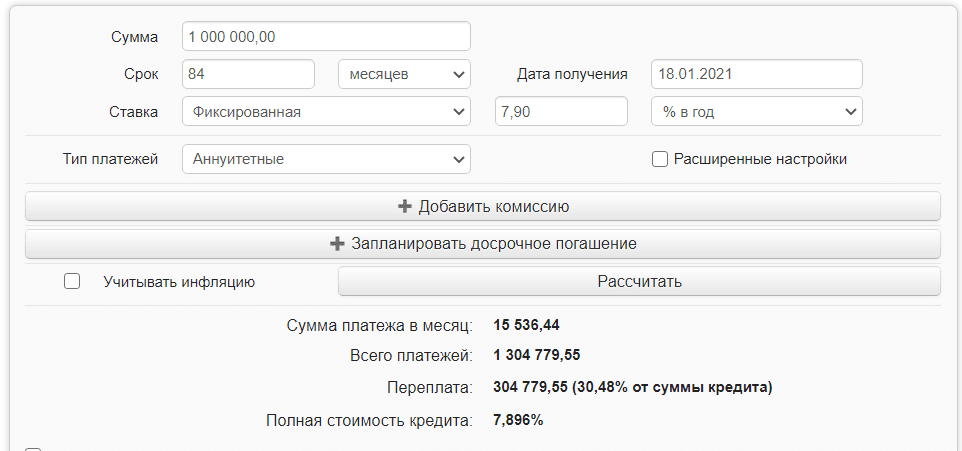962x451 pixels.
Task: Click the 7,896% full loan cost value
Action: [x=518, y=421]
